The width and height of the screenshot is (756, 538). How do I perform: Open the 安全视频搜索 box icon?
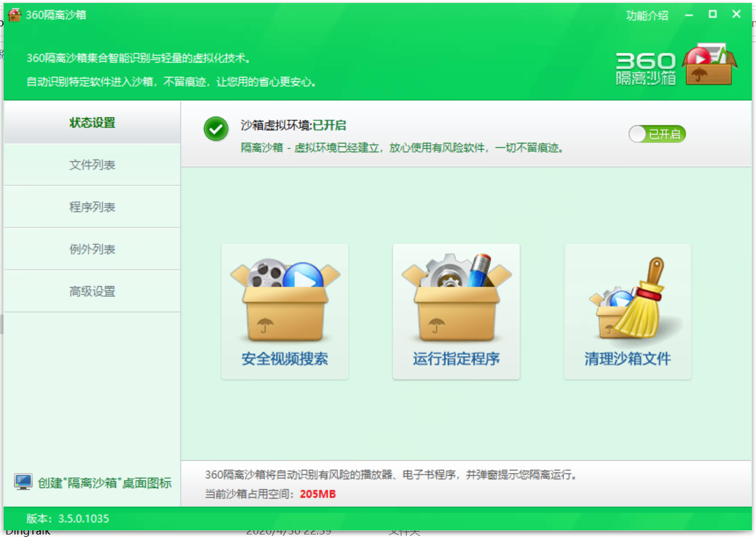tap(285, 299)
